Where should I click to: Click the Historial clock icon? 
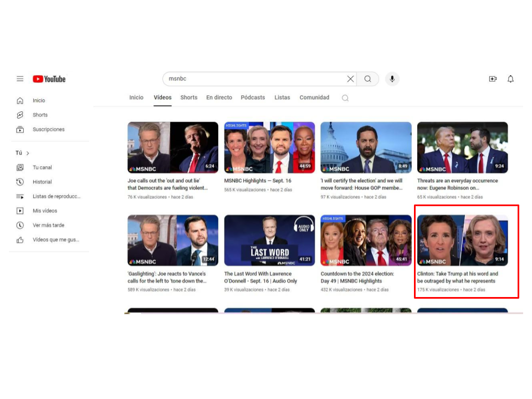tap(20, 182)
